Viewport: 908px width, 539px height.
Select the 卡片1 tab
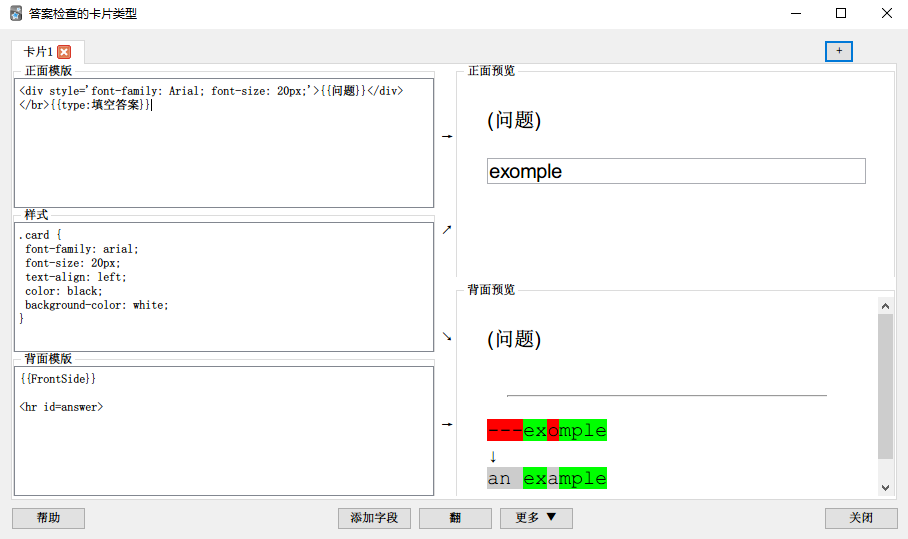click(x=39, y=52)
